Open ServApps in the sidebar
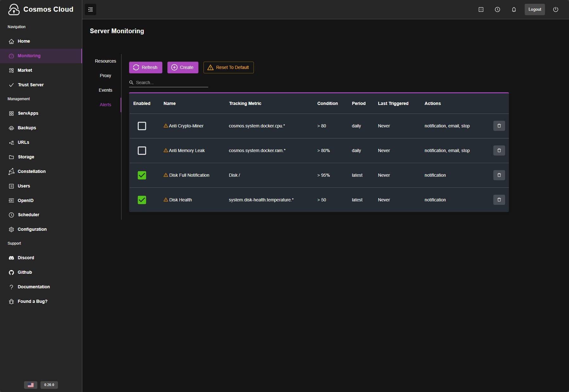 pos(28,113)
